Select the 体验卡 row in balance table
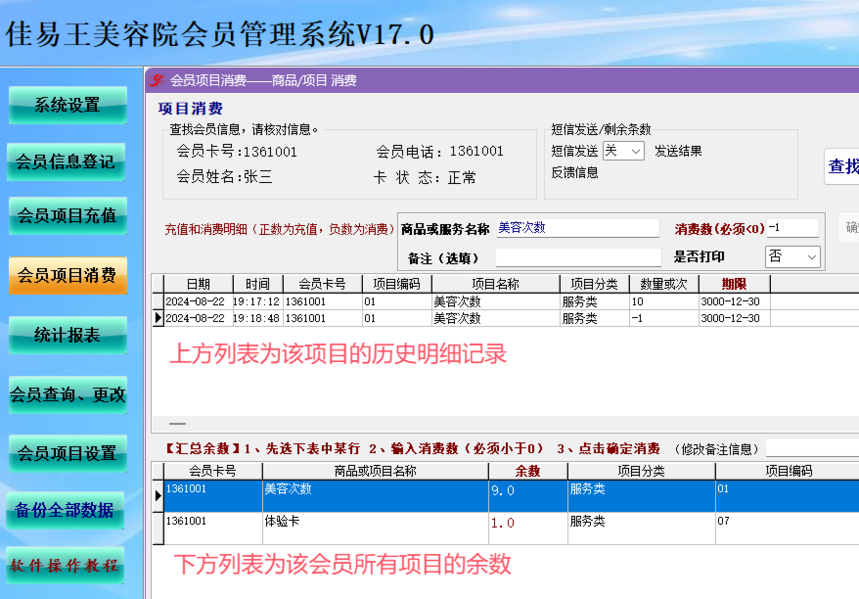859x599 pixels. pyautogui.click(x=505, y=528)
